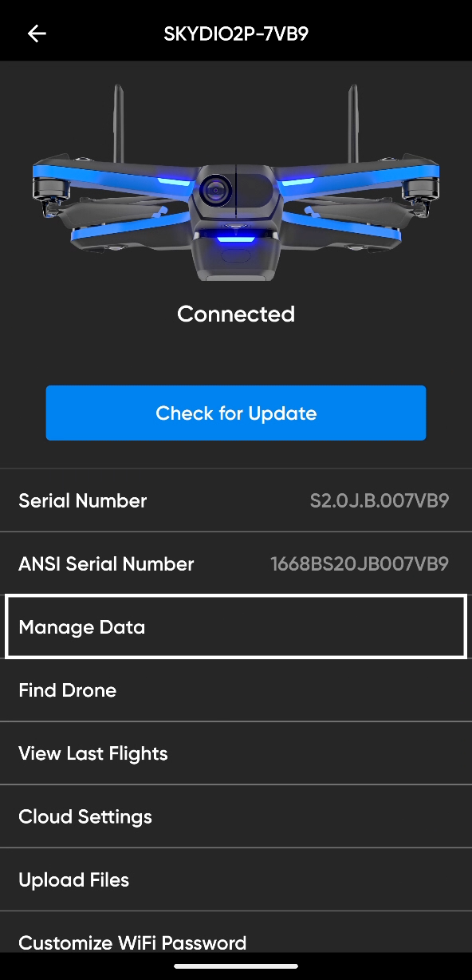Tap the back arrow icon
The width and height of the screenshot is (472, 980).
click(x=37, y=34)
